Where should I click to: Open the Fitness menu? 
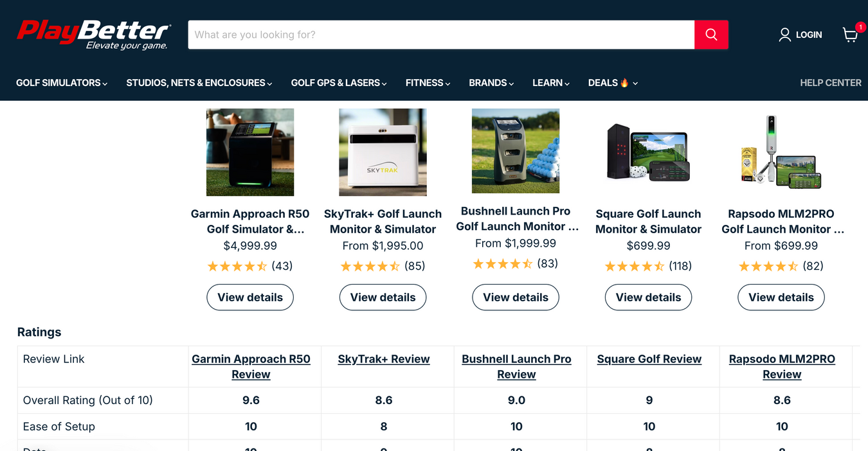click(428, 83)
